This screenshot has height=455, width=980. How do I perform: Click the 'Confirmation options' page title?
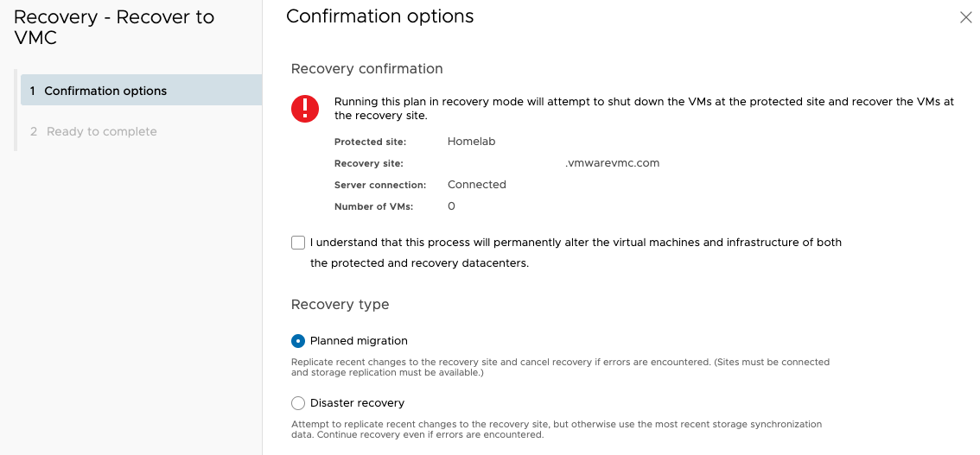pos(379,16)
